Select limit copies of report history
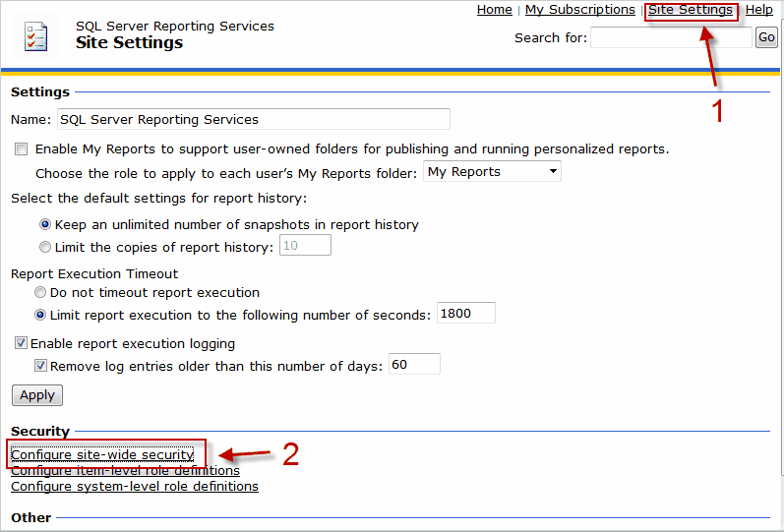This screenshot has height=532, width=784. click(x=45, y=247)
